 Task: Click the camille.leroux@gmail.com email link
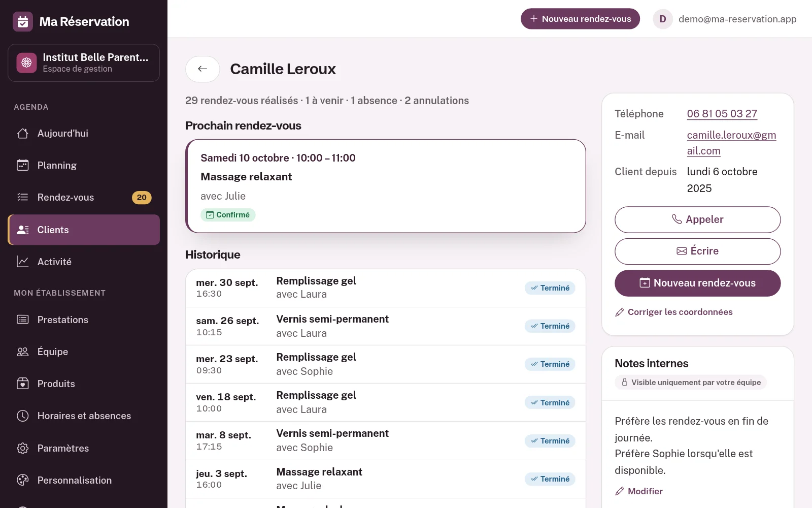pos(731,143)
